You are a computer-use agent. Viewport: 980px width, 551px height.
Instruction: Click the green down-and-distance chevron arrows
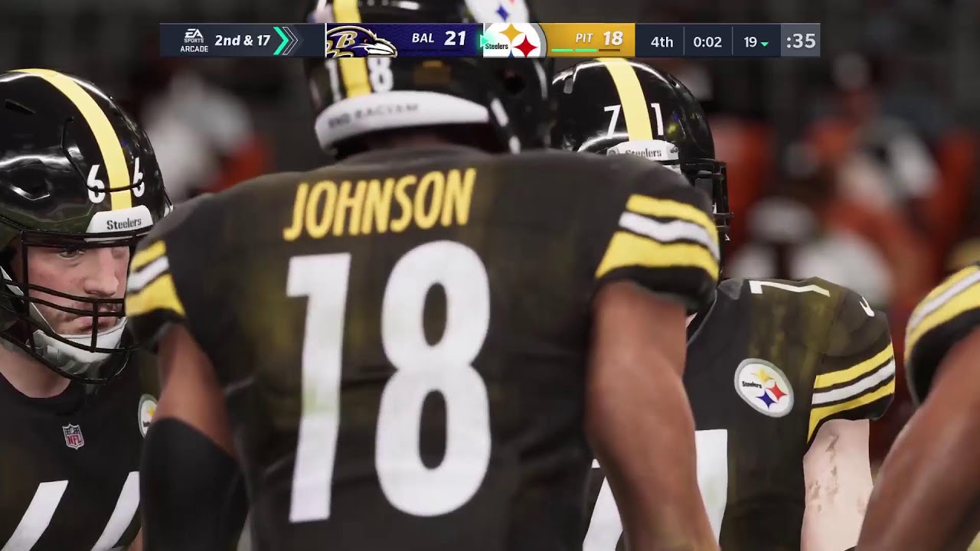point(285,41)
